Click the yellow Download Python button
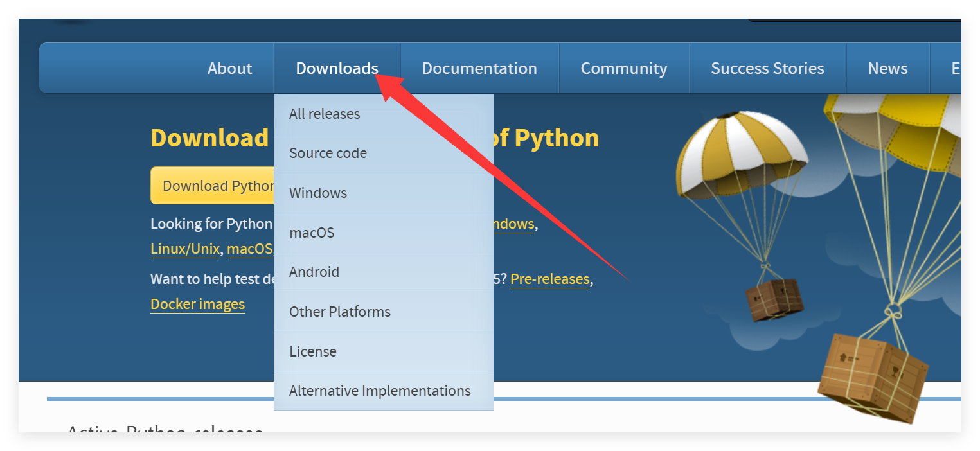The height and width of the screenshot is (451, 980). pyautogui.click(x=213, y=186)
